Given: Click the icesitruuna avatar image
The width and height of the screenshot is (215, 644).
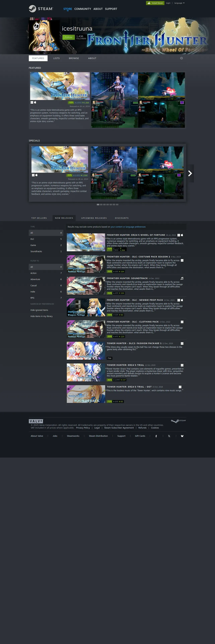Looking at the screenshot, I should (44, 35).
